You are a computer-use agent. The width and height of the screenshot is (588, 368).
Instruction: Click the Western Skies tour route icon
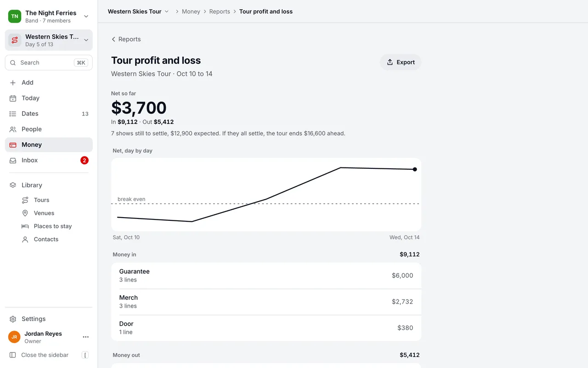15,40
